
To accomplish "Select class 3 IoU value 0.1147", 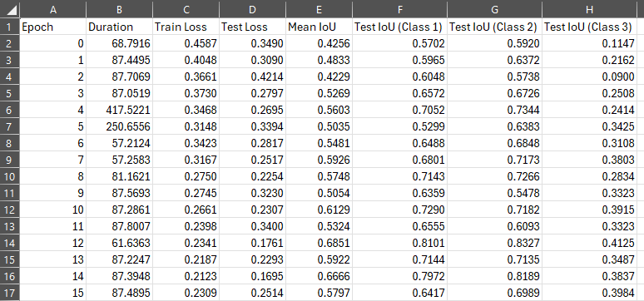I will point(589,43).
